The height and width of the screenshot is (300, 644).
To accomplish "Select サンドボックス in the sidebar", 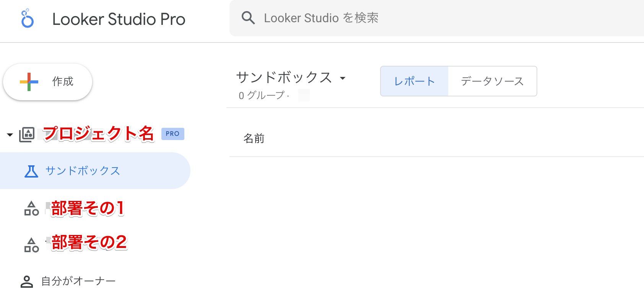I will [82, 171].
